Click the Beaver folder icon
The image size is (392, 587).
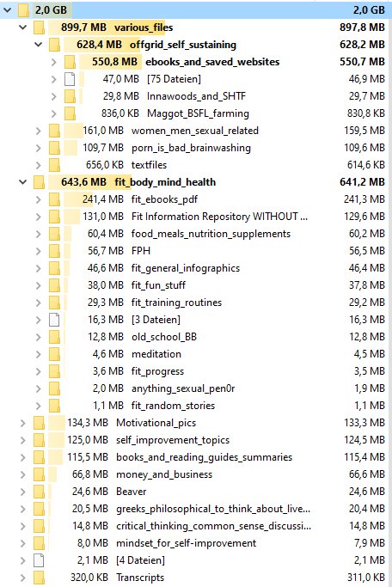(x=39, y=492)
